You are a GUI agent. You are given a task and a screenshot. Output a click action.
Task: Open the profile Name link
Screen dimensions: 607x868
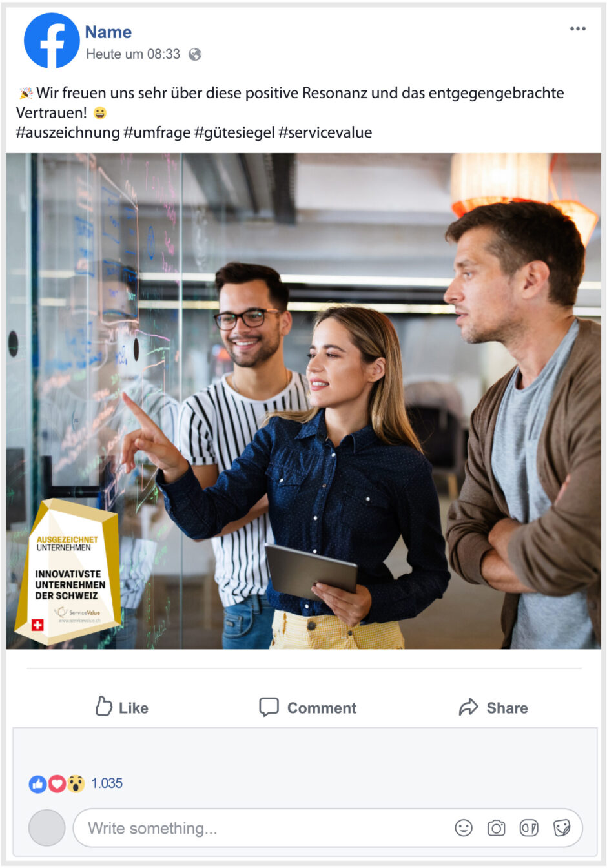108,32
